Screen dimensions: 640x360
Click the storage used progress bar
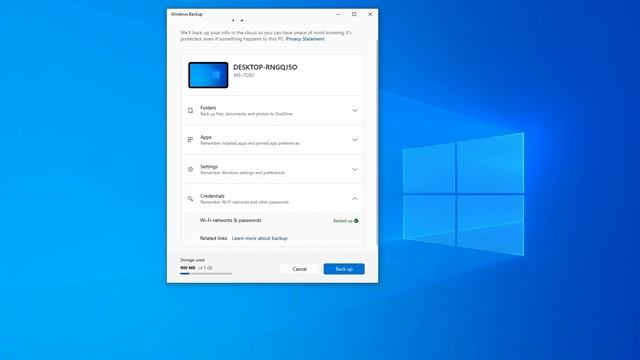click(x=206, y=274)
